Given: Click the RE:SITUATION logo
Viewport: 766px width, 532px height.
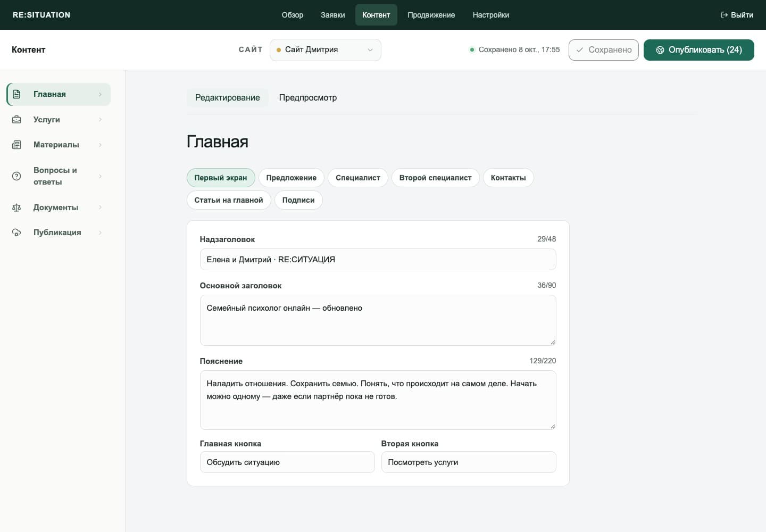Looking at the screenshot, I should tap(41, 15).
